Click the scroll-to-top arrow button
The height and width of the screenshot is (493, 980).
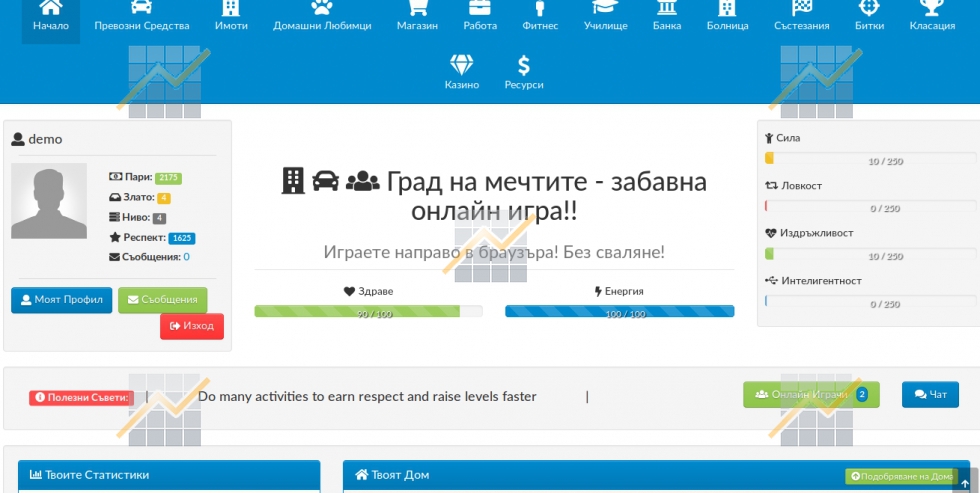tap(964, 485)
